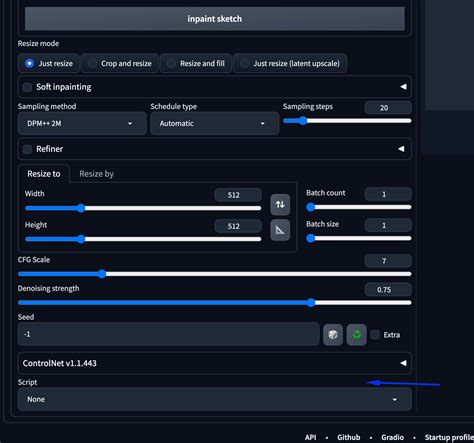
Task: Click the Batch size slider handle
Action: pyautogui.click(x=311, y=238)
